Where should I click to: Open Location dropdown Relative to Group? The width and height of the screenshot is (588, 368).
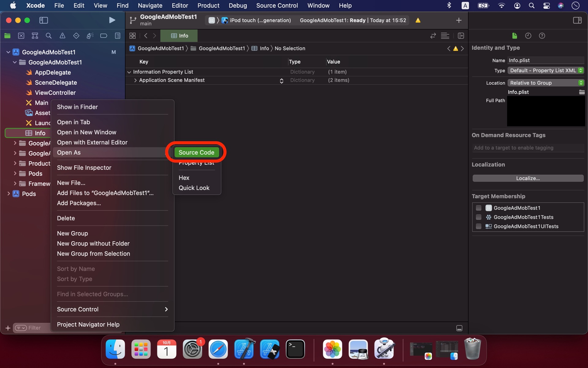(546, 83)
